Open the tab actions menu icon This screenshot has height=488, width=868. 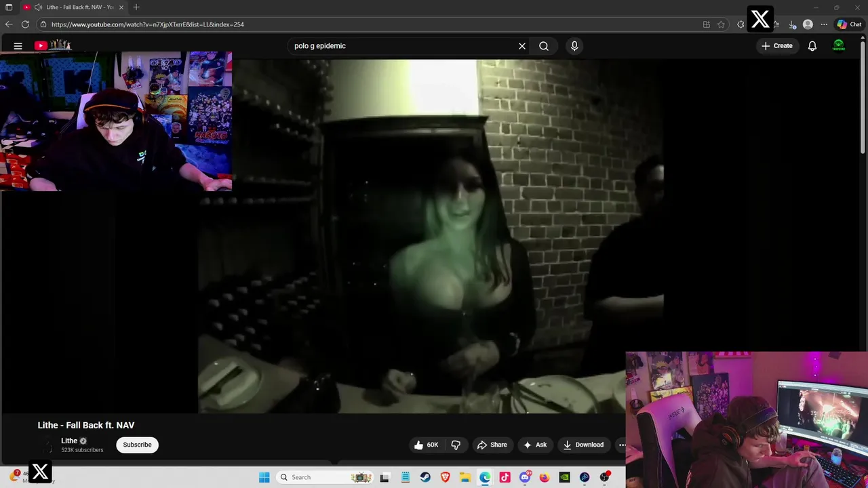coord(9,7)
